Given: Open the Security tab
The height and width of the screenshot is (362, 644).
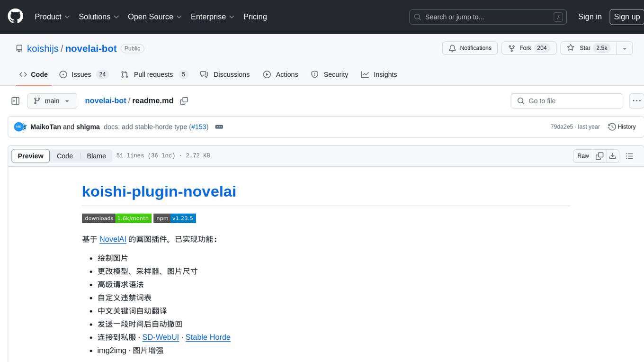Looking at the screenshot, I should [330, 74].
